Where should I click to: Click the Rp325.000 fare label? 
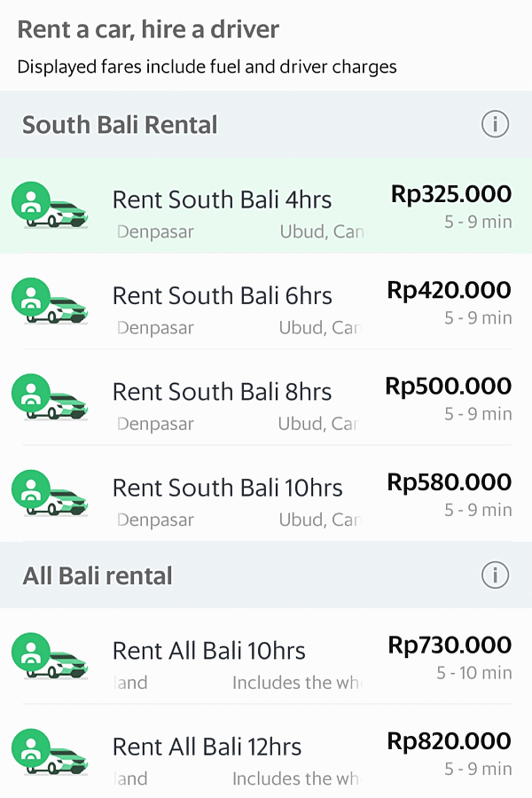[x=450, y=194]
